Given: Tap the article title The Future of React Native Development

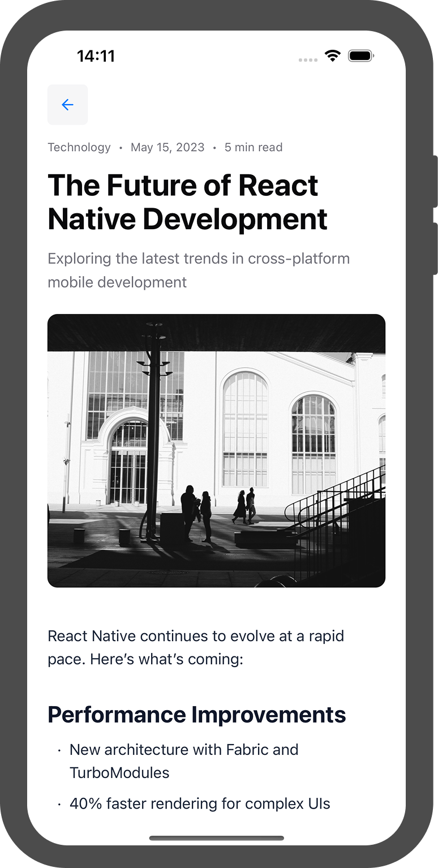Looking at the screenshot, I should (x=188, y=202).
